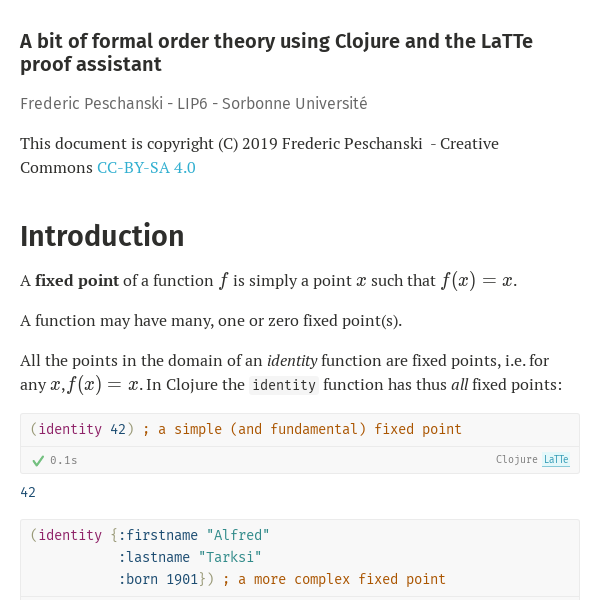Image resolution: width=600 pixels, height=600 pixels.
Task: Click the green checkmark execution status icon
Action: click(x=38, y=460)
